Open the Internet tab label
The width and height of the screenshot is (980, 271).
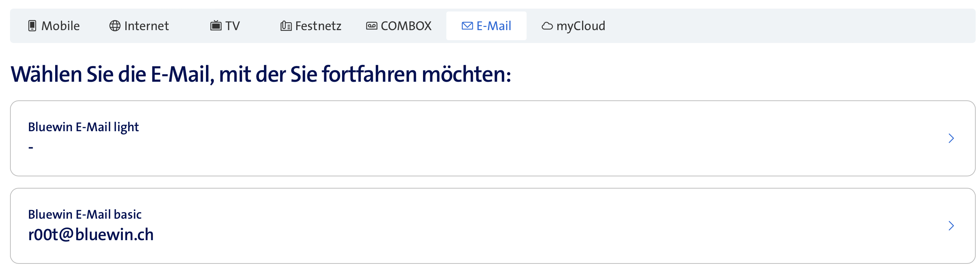tap(146, 26)
